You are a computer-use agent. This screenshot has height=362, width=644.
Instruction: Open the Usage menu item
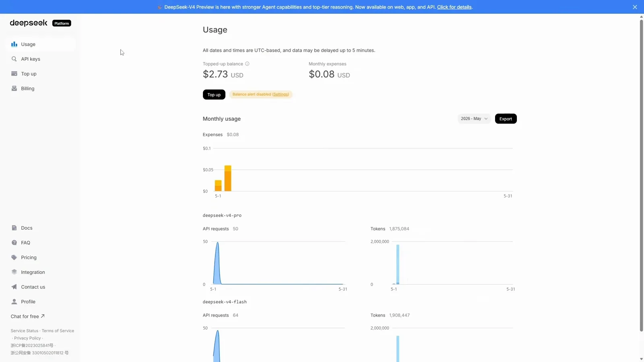[40, 44]
